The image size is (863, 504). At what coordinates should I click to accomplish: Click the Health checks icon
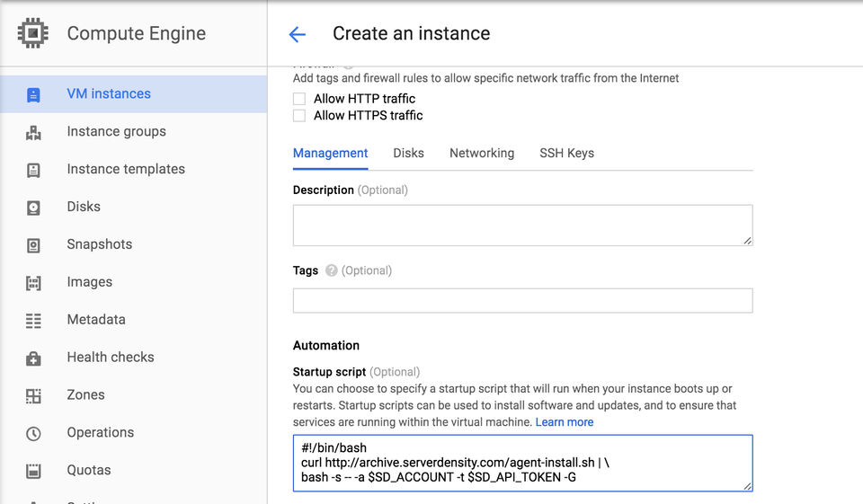33,358
